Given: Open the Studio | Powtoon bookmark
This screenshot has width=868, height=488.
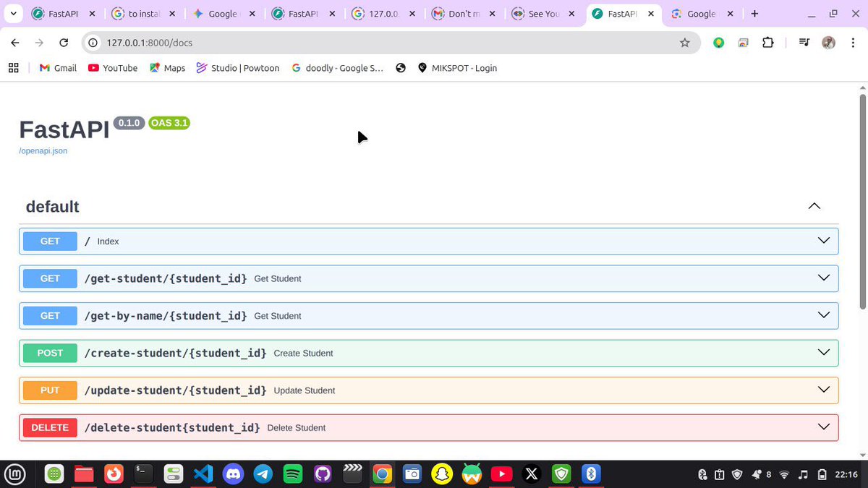Looking at the screenshot, I should [237, 68].
